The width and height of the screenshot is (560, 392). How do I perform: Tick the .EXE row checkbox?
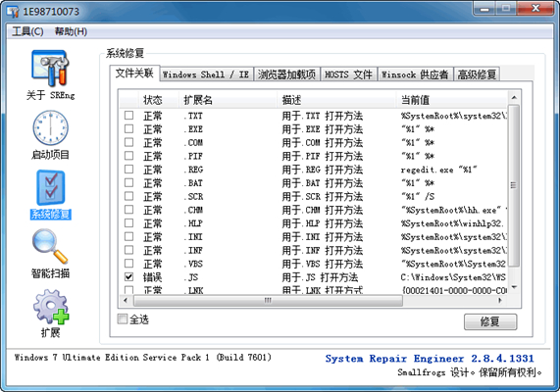[128, 129]
